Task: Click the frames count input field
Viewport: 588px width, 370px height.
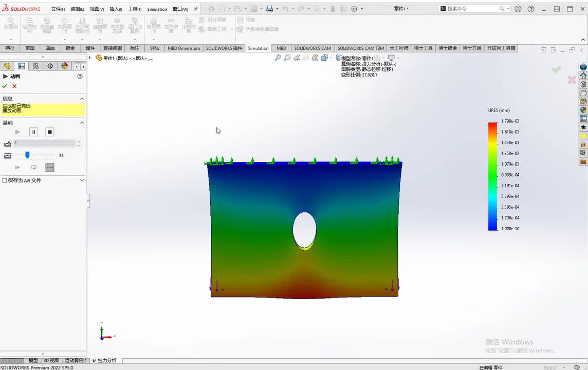Action: click(44, 143)
